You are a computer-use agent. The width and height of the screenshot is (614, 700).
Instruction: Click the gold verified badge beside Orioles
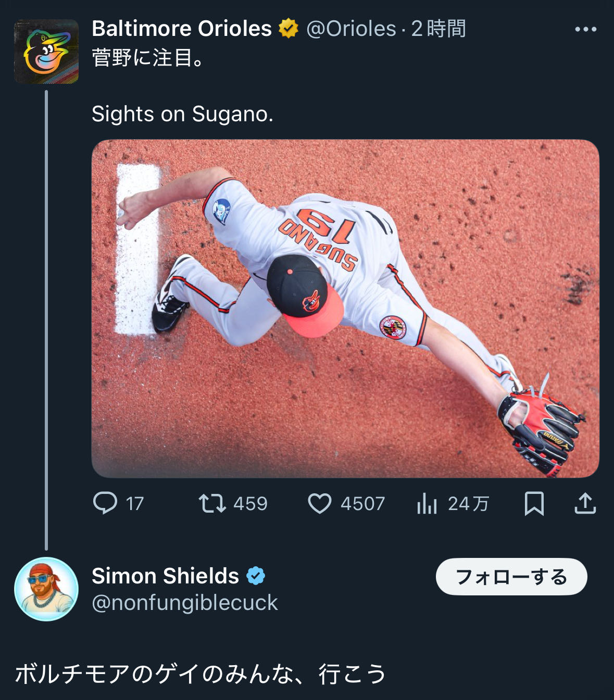tap(288, 29)
